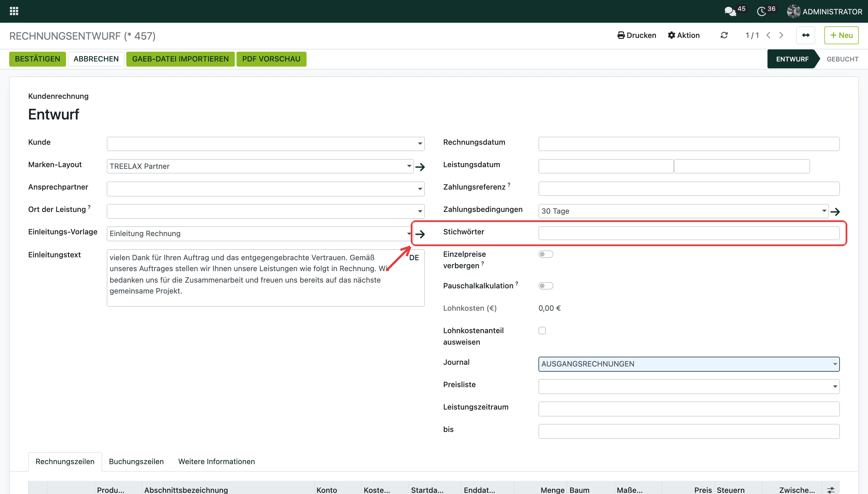Image resolution: width=868 pixels, height=494 pixels.
Task: Click the refresh record icon
Action: pos(724,35)
